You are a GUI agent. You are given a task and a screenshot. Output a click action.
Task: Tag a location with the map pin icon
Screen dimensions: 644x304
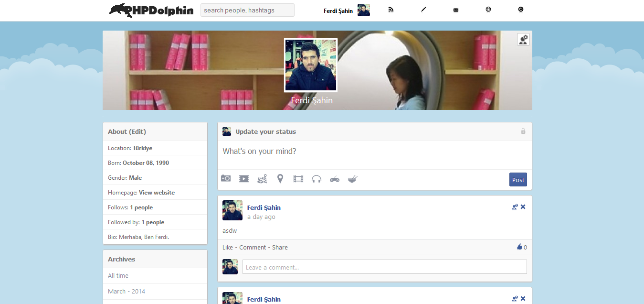coord(280,178)
